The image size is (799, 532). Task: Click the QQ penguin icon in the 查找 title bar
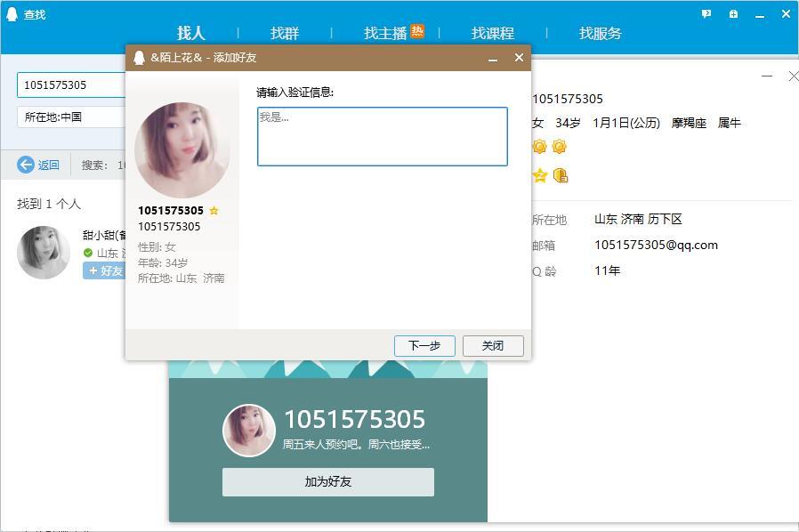click(12, 14)
